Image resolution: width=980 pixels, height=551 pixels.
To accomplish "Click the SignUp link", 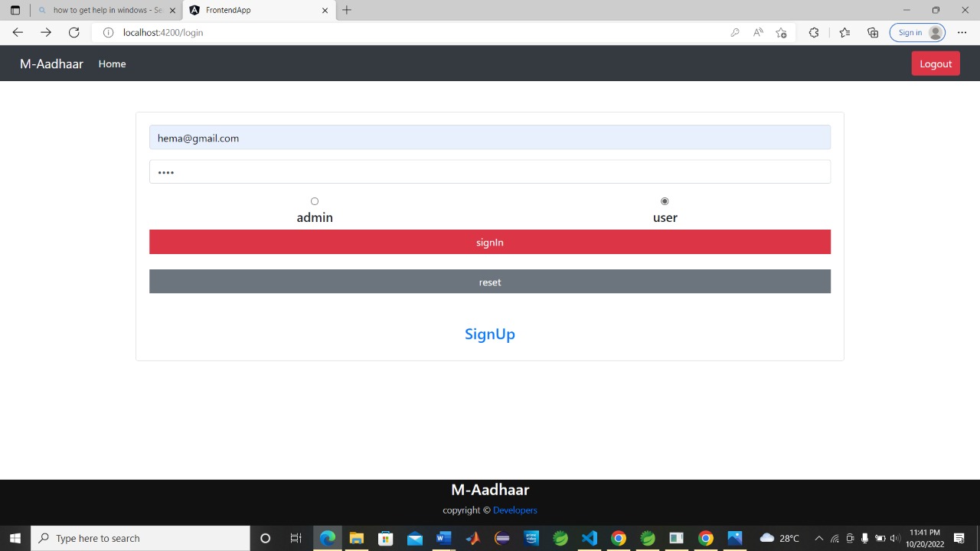I will 490,334.
